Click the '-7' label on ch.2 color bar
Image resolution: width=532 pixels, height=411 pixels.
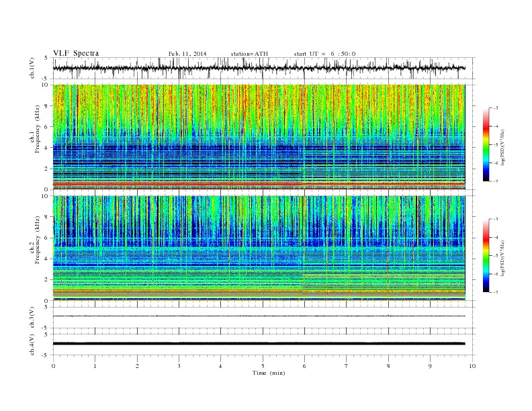[x=496, y=292]
